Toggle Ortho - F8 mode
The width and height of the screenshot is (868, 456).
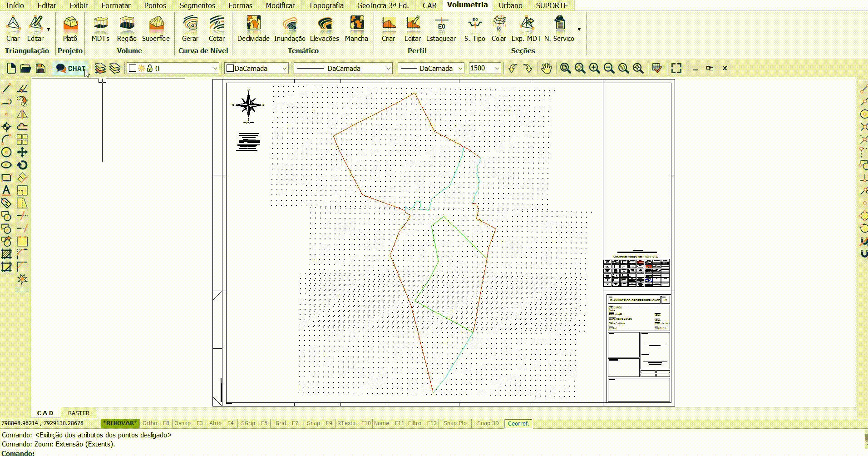155,423
